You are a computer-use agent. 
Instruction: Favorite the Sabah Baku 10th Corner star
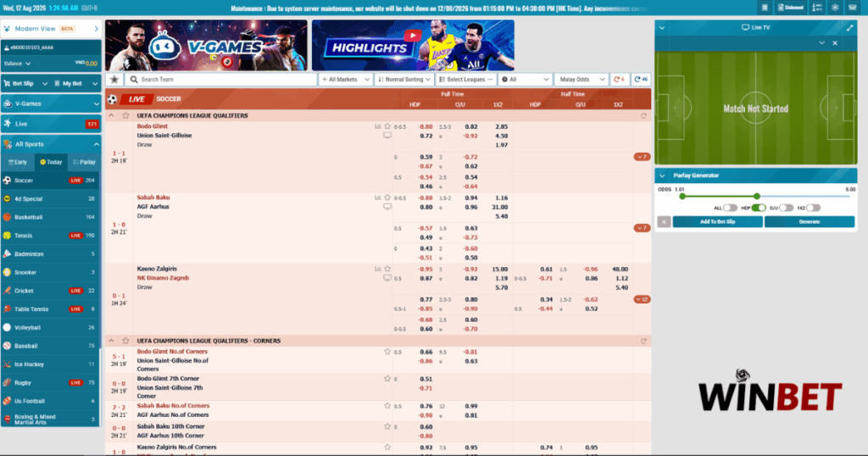387,426
